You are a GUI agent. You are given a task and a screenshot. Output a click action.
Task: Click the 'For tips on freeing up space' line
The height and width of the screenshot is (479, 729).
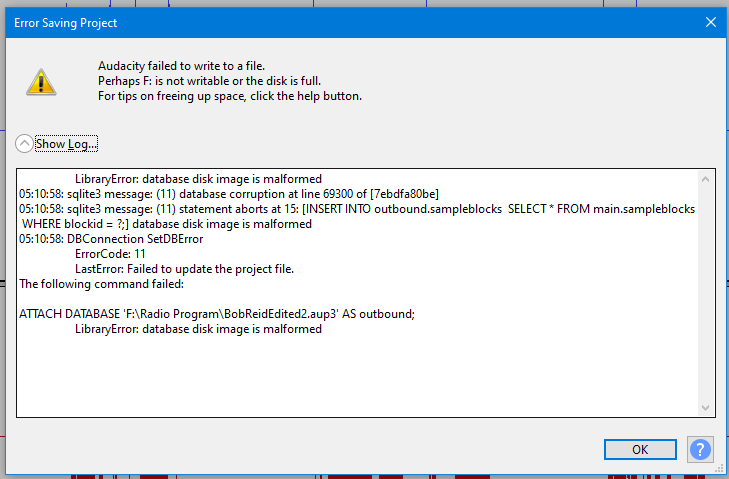click(x=230, y=96)
